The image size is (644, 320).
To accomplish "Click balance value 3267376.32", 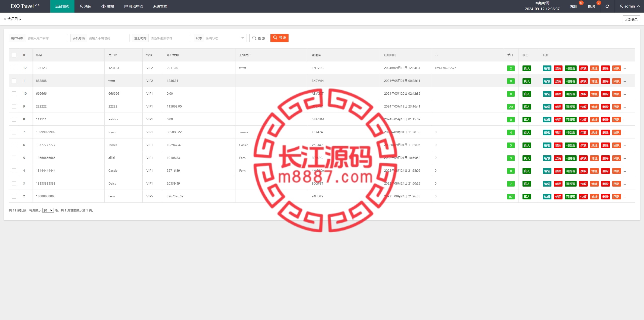I will (x=175, y=196).
